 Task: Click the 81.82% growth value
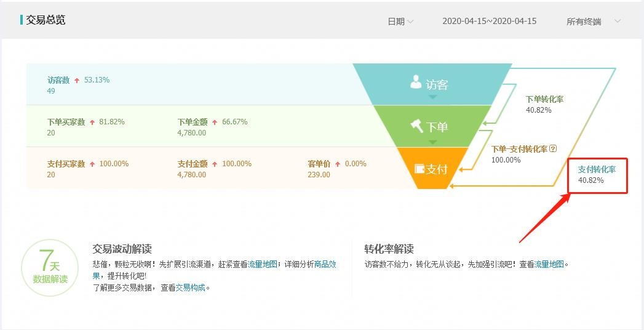[x=112, y=122]
